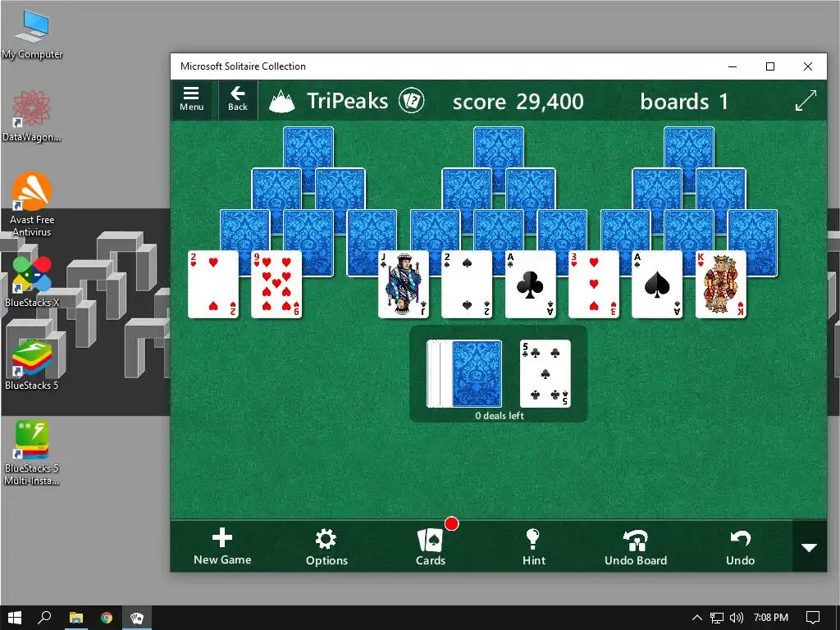Open the Windows Start menu
840x630 pixels.
click(x=15, y=618)
